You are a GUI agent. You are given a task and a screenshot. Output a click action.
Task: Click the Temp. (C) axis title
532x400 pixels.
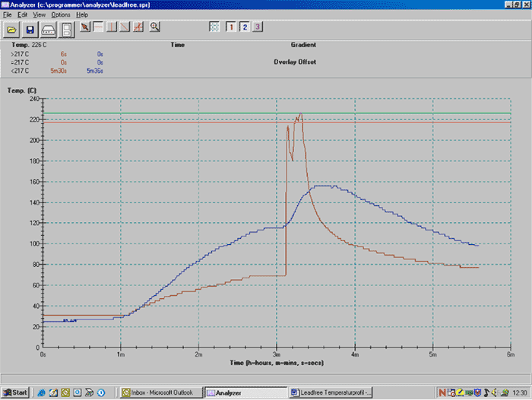point(22,90)
